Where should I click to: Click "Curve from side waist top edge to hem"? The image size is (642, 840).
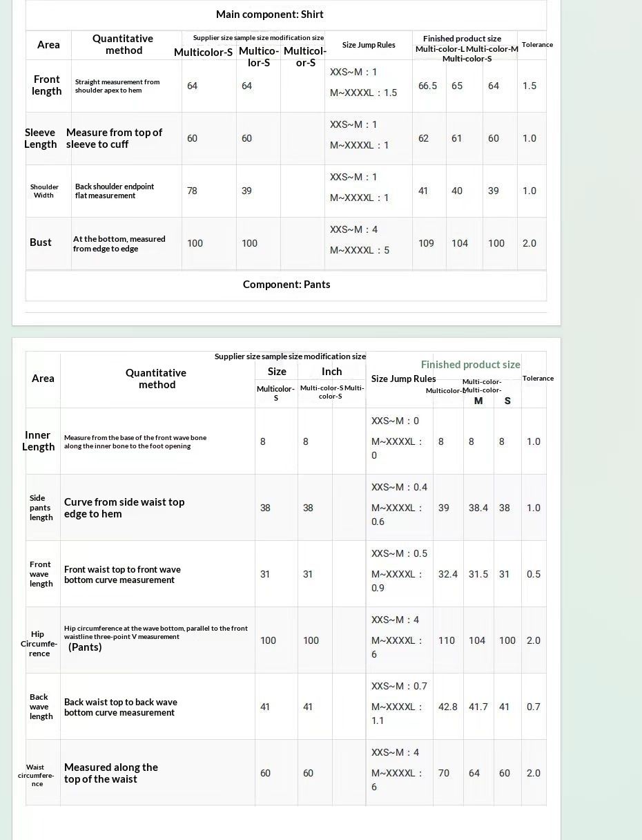point(124,508)
